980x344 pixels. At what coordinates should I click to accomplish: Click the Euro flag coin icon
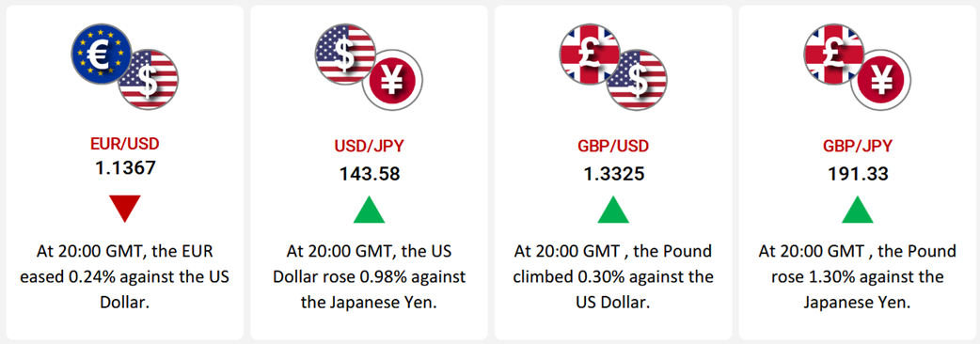(x=102, y=55)
